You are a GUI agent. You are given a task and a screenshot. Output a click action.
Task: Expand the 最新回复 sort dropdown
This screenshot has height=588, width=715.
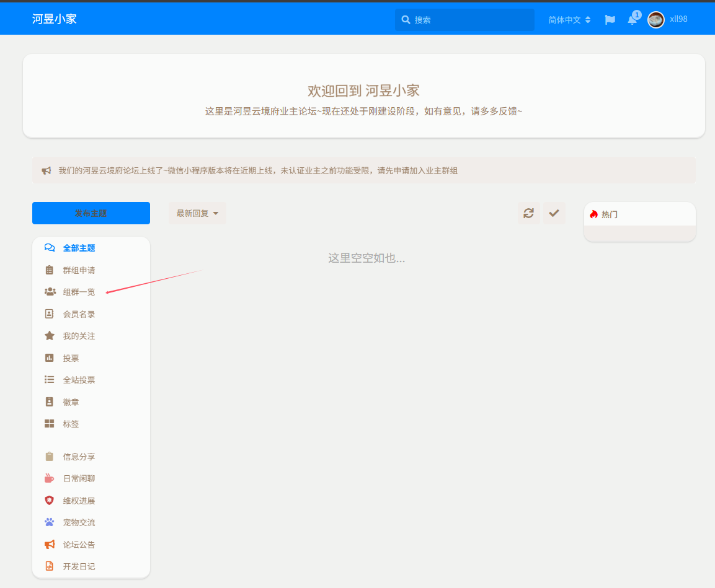coord(197,213)
